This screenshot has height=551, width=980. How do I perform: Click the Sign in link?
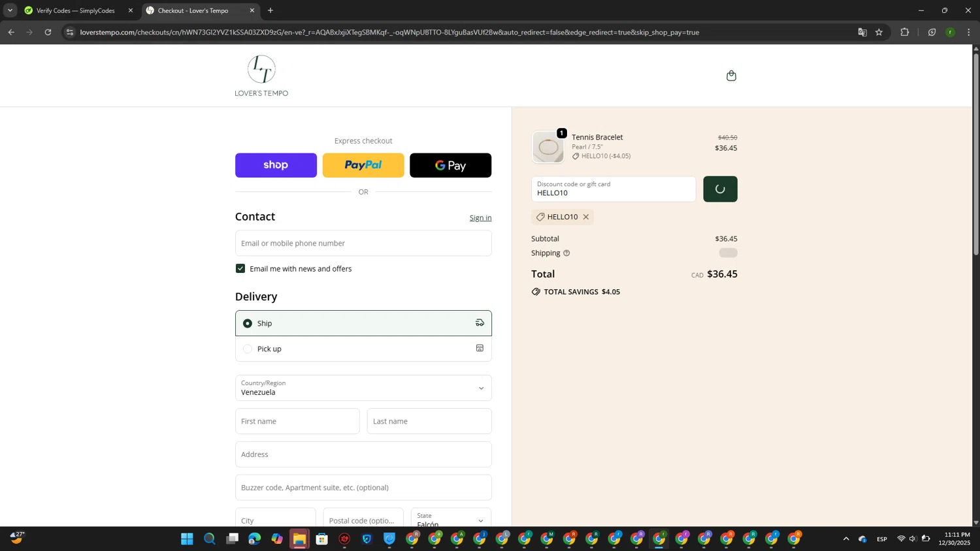pos(480,218)
